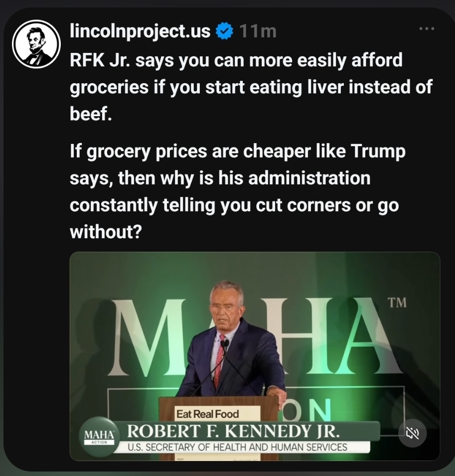Unmute the video with the speaker icon
The width and height of the screenshot is (455, 476).
(413, 433)
